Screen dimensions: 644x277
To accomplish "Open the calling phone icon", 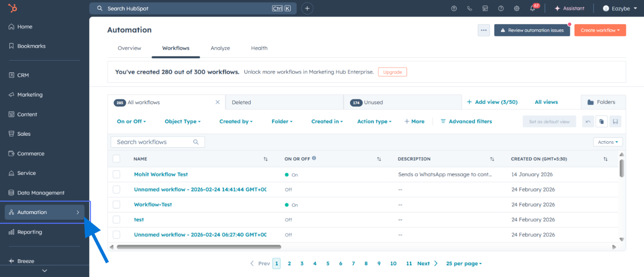I will click(469, 8).
